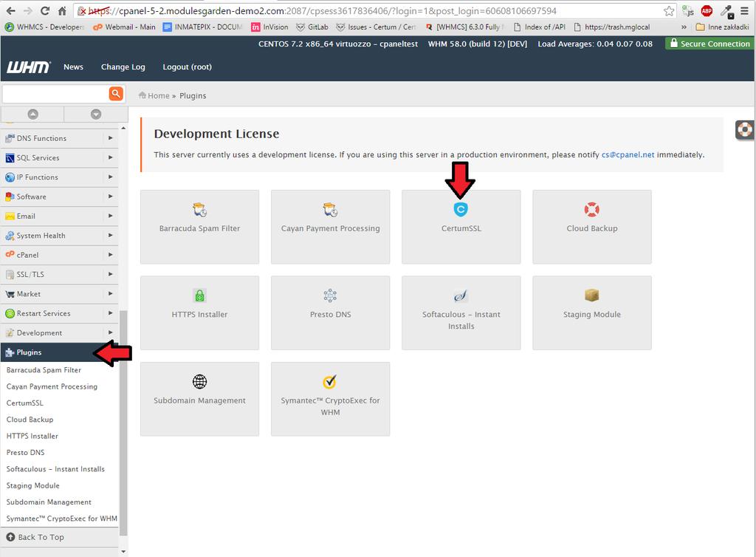Screen dimensions: 756x557
Task: Click the sidebar expand-all down arrow
Action: [x=96, y=115]
